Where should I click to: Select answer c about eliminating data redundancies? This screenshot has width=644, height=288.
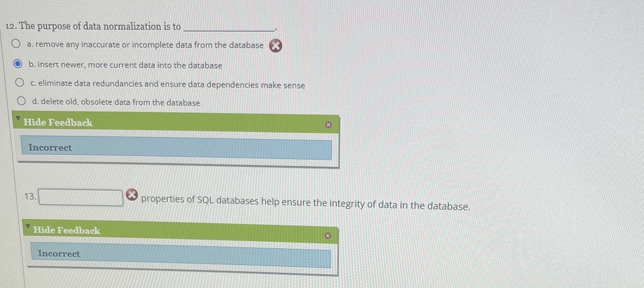[x=20, y=82]
